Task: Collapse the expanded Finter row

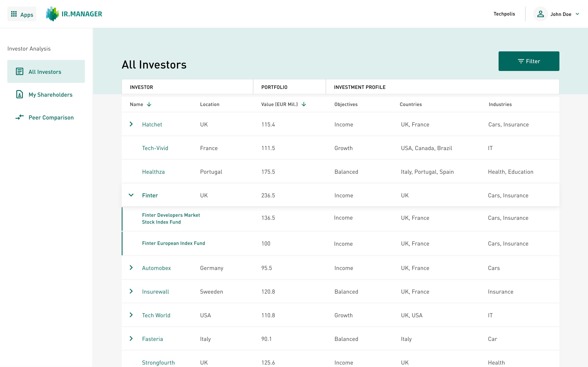Action: (131, 195)
